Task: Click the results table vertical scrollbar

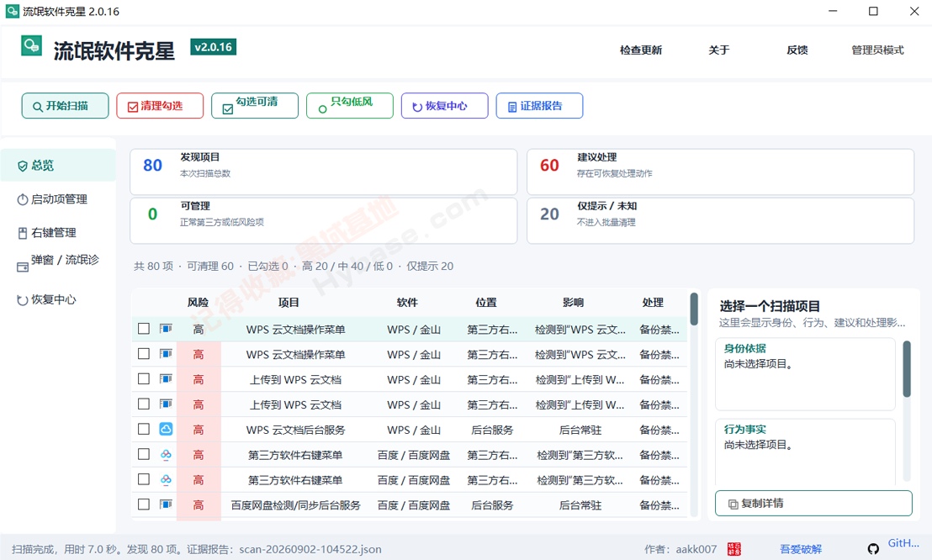Action: [x=694, y=309]
